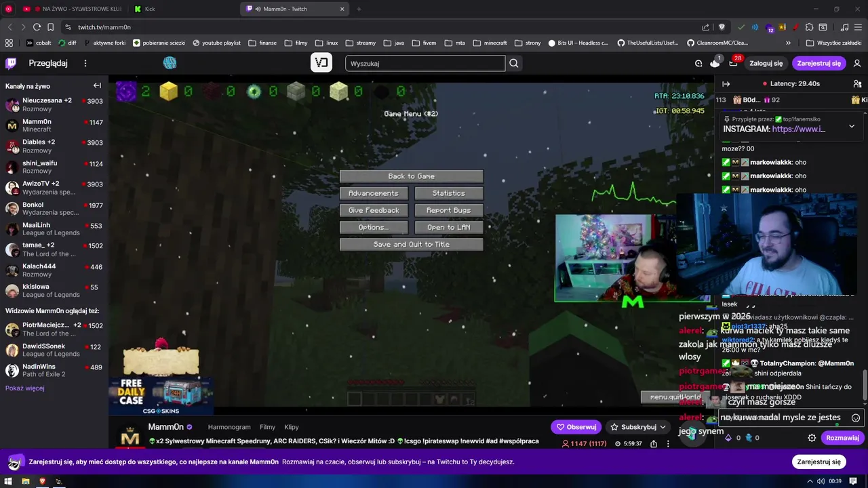Viewport: 868px width, 488px height.
Task: Open the three-dot menu next to Przeglądaj
Action: point(85,63)
